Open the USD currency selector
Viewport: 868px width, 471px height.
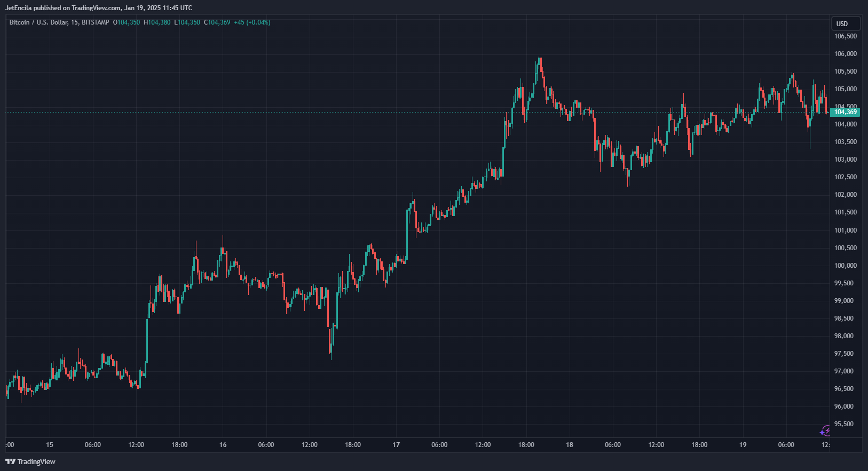pos(846,23)
